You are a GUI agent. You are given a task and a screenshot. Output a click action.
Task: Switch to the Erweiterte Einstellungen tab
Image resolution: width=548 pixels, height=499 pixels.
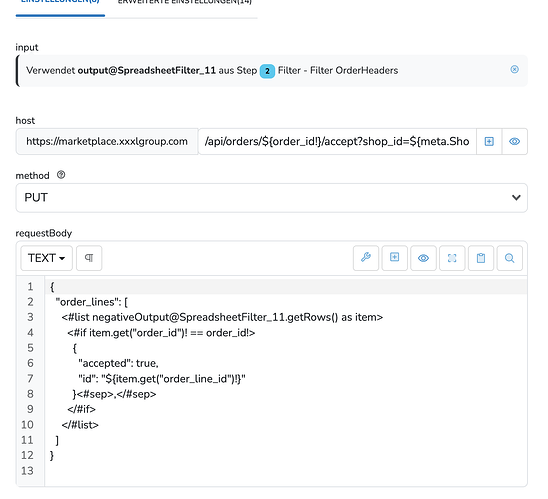tap(185, 2)
